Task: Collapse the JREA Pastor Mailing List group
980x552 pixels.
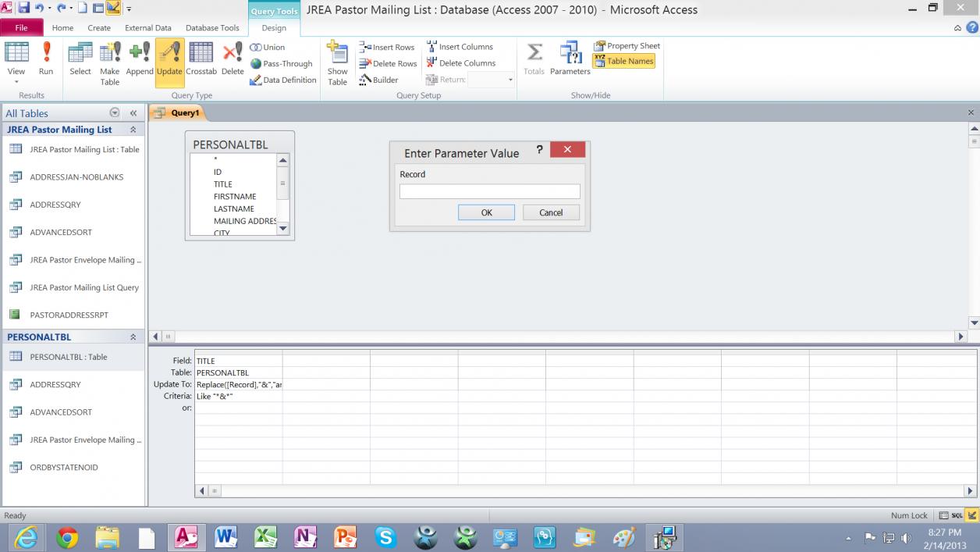Action: coord(133,130)
